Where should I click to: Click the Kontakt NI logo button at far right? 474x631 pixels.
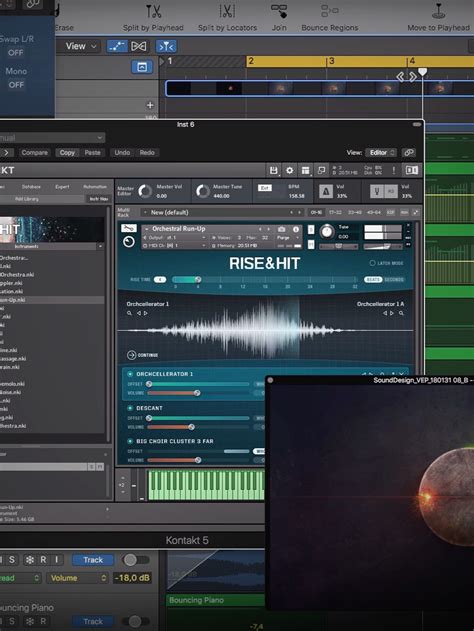click(412, 171)
